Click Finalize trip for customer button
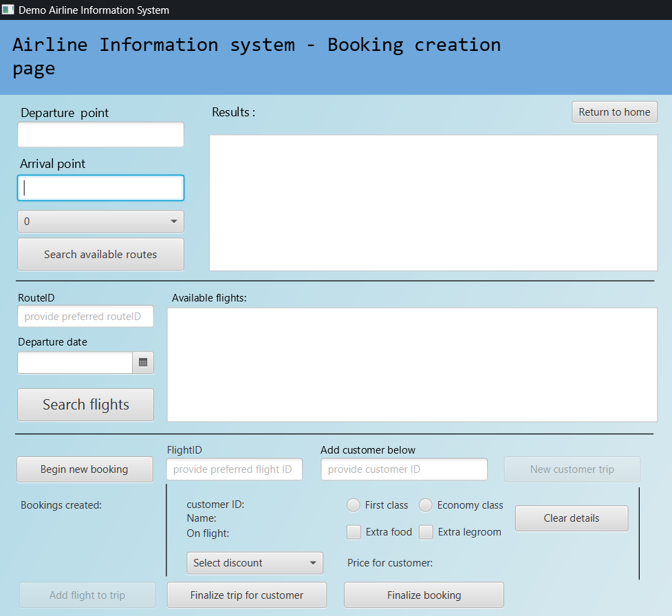The image size is (672, 616). (x=247, y=595)
